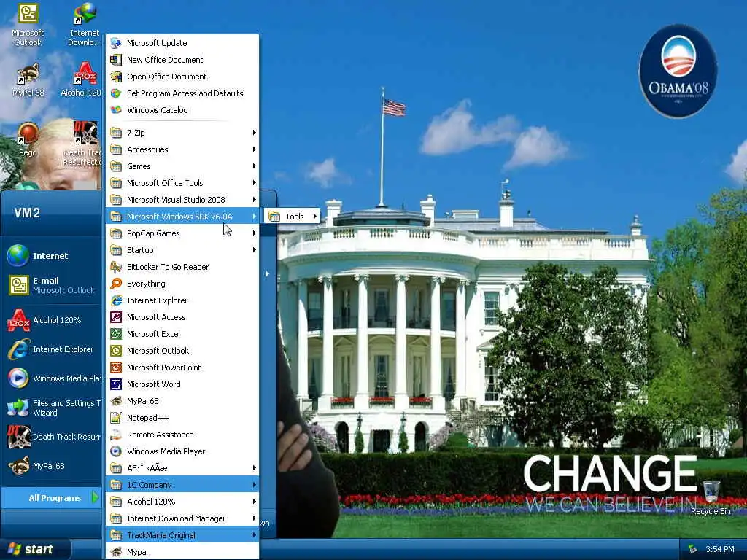747x560 pixels.
Task: Click the Internet Explorer icon in All Programs
Action: (x=116, y=300)
